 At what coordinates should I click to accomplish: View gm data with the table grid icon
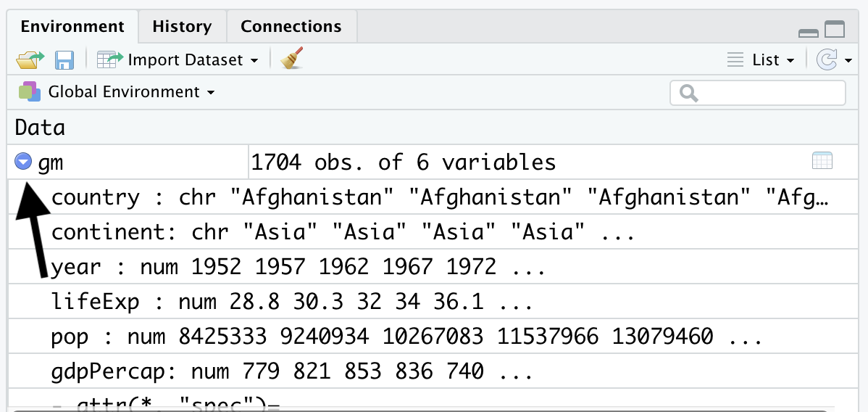[x=822, y=161]
